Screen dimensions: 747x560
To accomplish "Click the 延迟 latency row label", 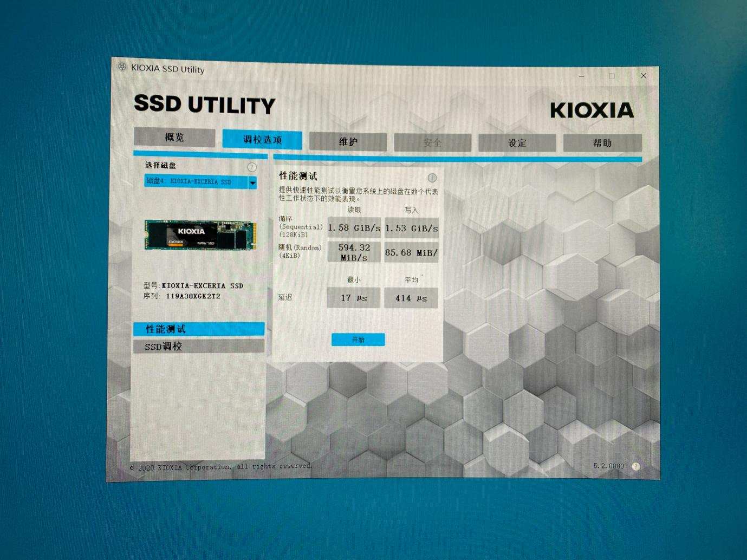I will click(285, 297).
